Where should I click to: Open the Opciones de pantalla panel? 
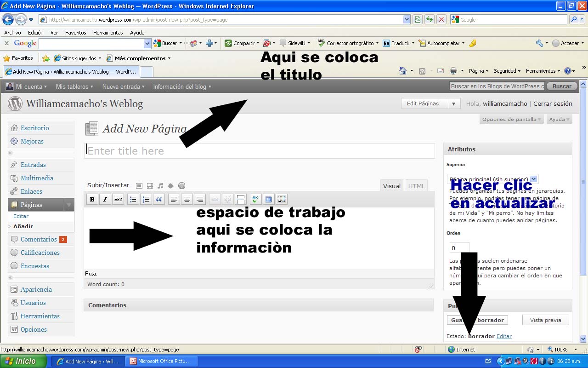pos(512,120)
